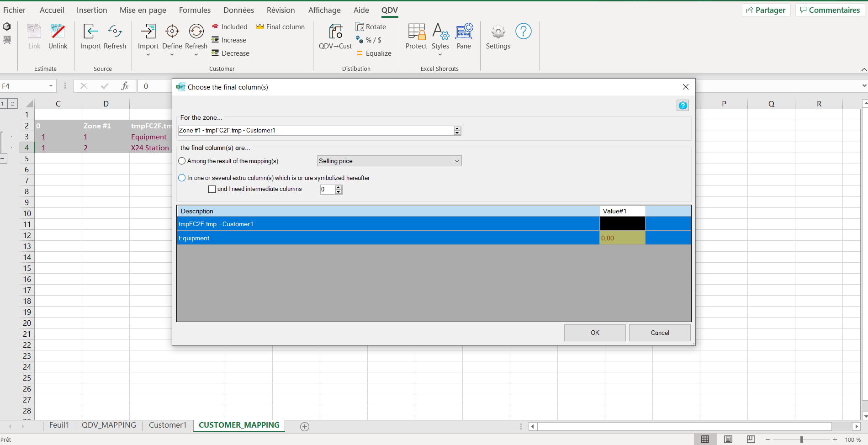Click the Decrease ribbon command

230,53
